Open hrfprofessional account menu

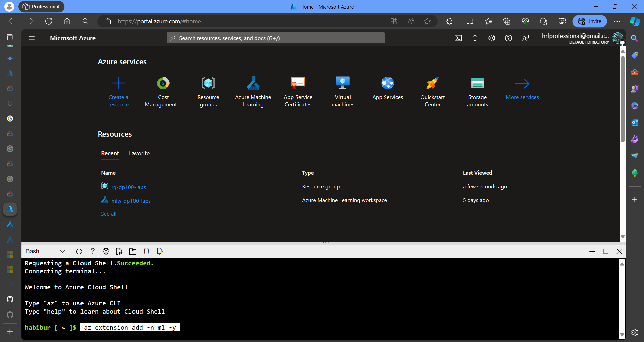point(583,38)
